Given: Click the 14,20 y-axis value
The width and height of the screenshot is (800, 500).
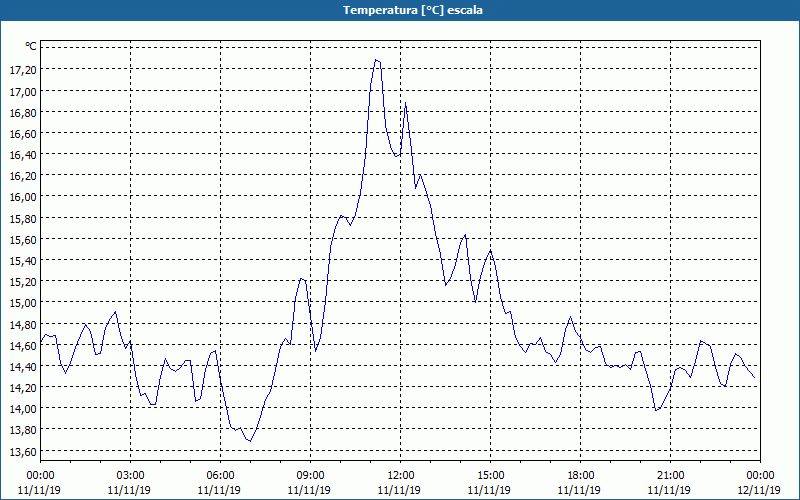Looking at the screenshot, I should (x=23, y=388).
